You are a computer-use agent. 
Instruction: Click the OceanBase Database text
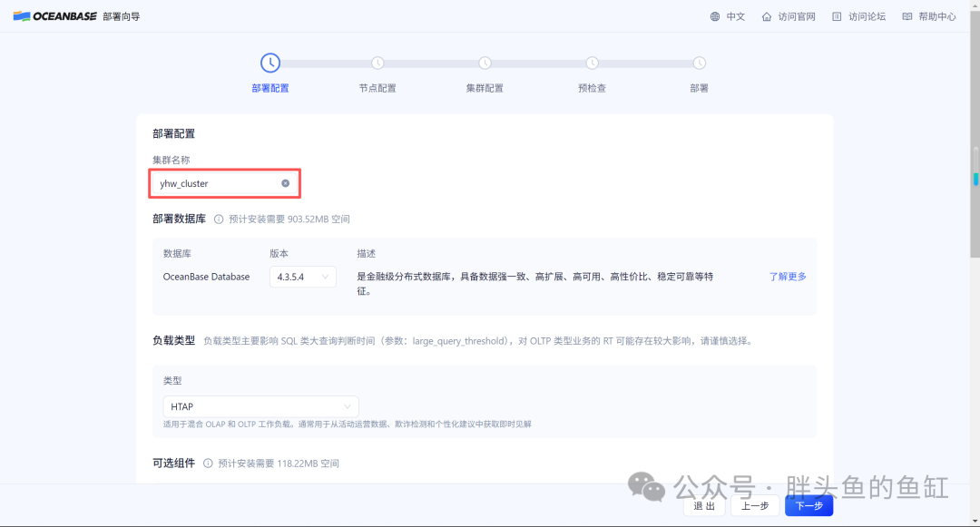click(x=206, y=277)
